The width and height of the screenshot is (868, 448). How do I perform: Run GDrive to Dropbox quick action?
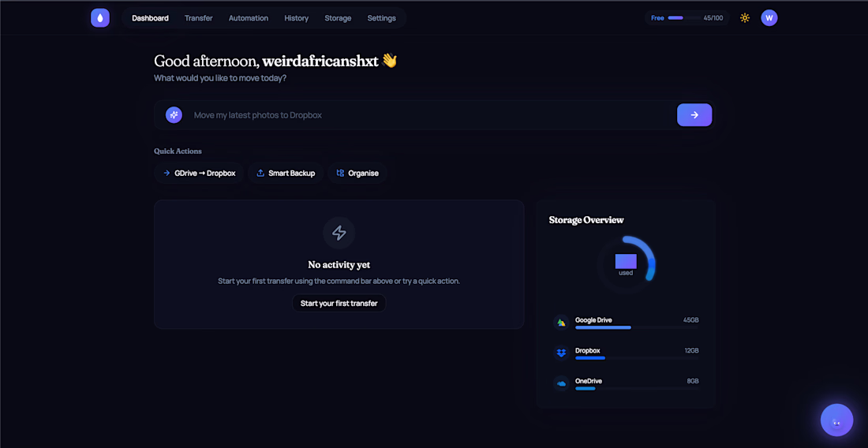click(199, 174)
